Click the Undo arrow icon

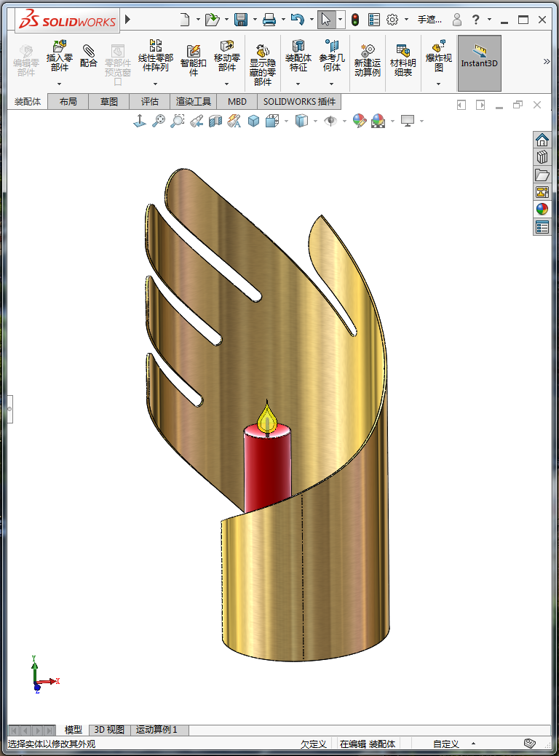pos(298,20)
